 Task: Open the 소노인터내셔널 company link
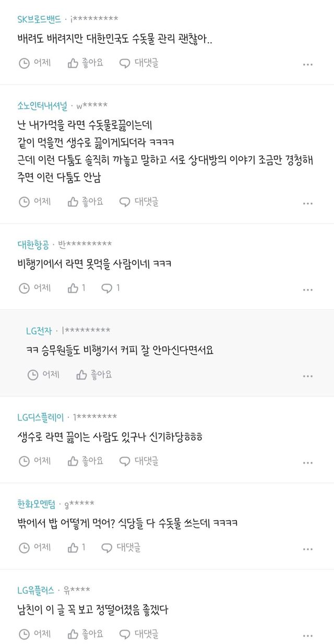point(42,106)
